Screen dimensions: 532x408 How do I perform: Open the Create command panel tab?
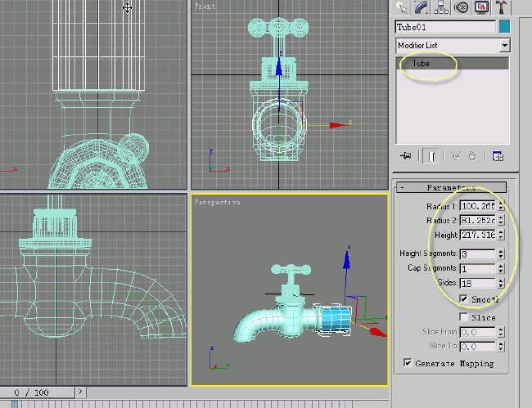point(401,7)
